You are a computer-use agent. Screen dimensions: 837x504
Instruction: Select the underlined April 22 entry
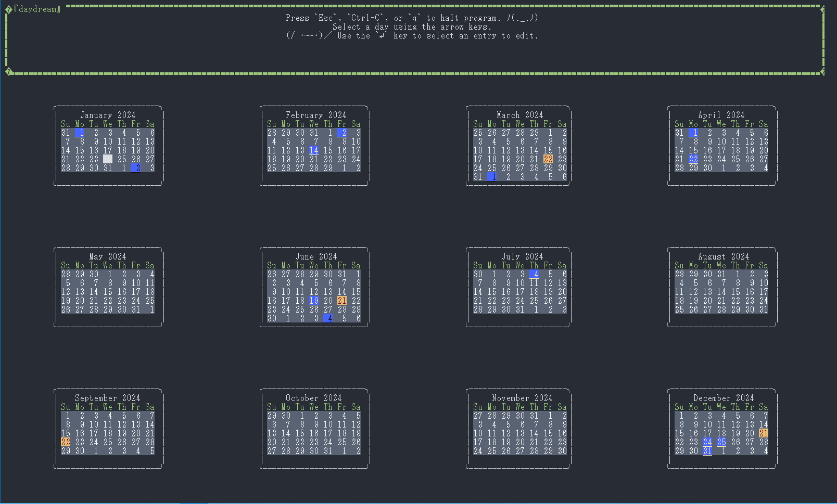(693, 159)
